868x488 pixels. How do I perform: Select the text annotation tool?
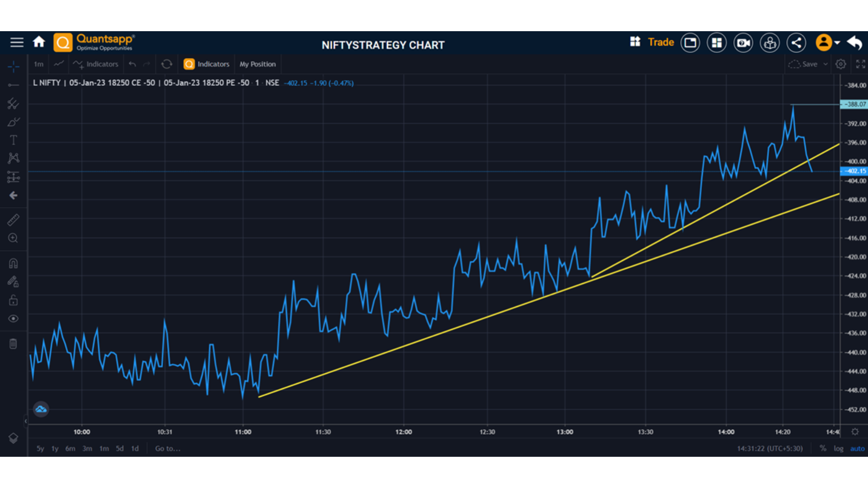pos(13,140)
